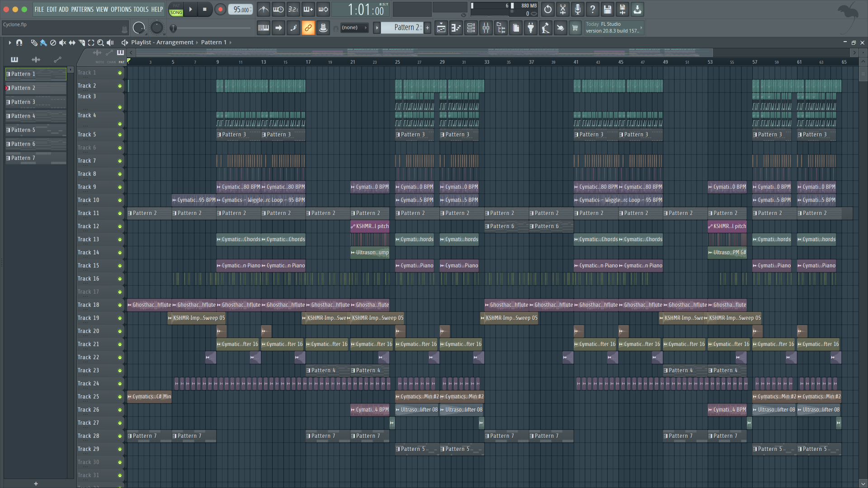Select Pattern 7 in the picker list
This screenshot has height=488, width=868.
pos(36,158)
